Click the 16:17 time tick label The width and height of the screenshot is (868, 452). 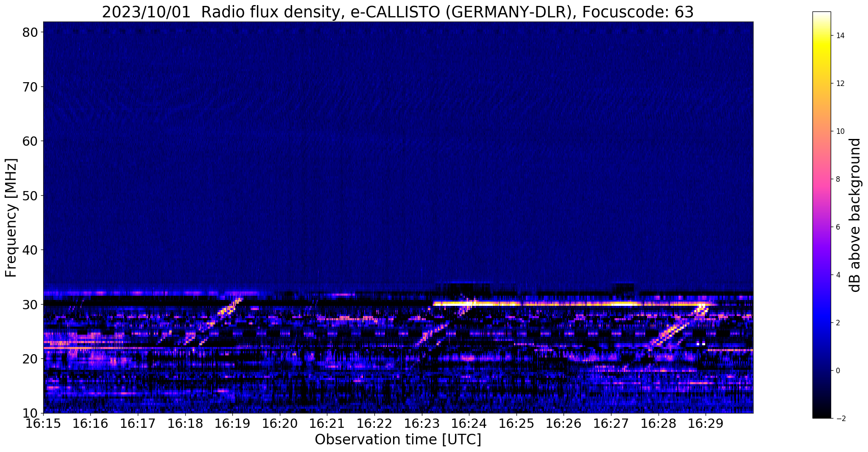pos(138,424)
